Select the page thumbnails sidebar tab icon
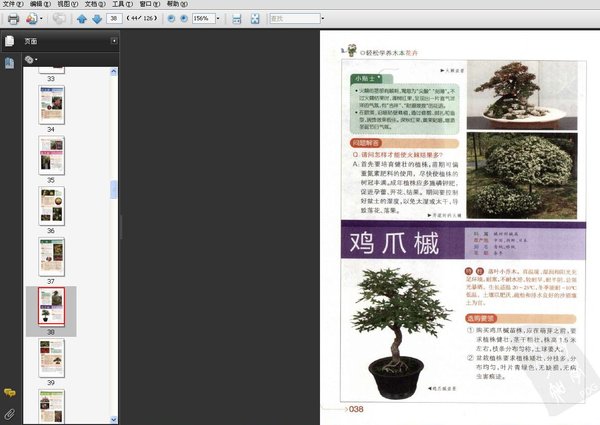The image size is (600, 425). point(10,63)
